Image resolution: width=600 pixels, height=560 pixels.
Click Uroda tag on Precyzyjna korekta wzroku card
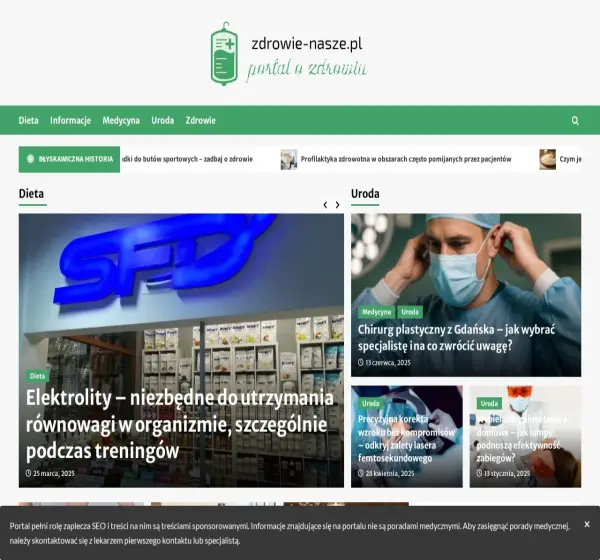(371, 403)
